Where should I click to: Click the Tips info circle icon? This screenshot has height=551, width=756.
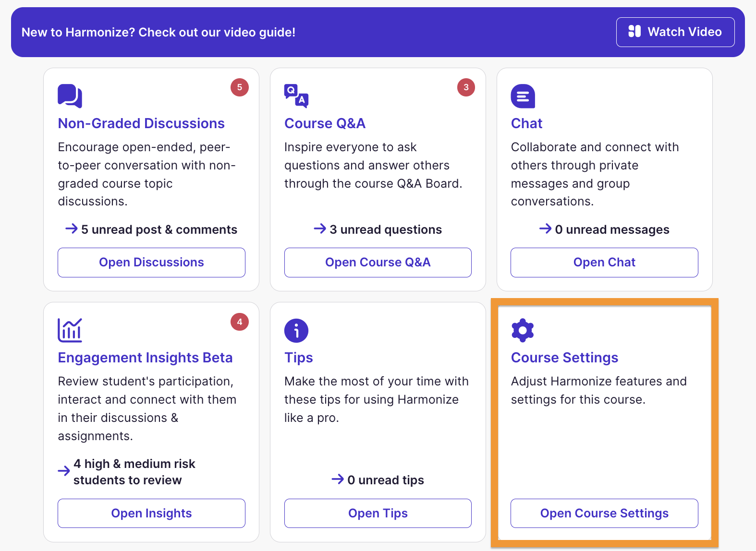coord(296,330)
